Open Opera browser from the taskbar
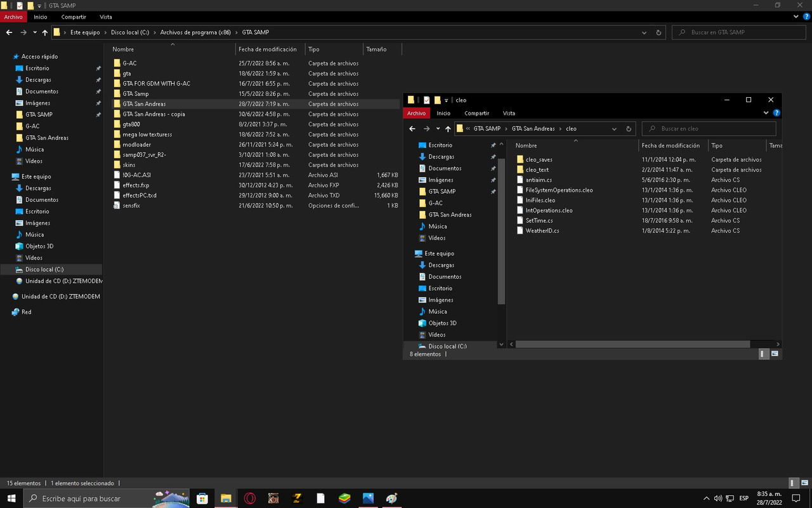This screenshot has height=508, width=812. click(250, 498)
